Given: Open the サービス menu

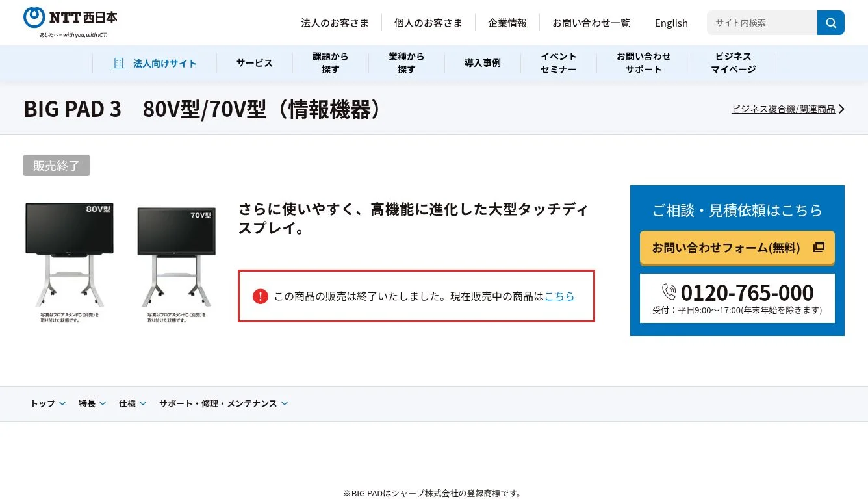Looking at the screenshot, I should click(x=255, y=63).
